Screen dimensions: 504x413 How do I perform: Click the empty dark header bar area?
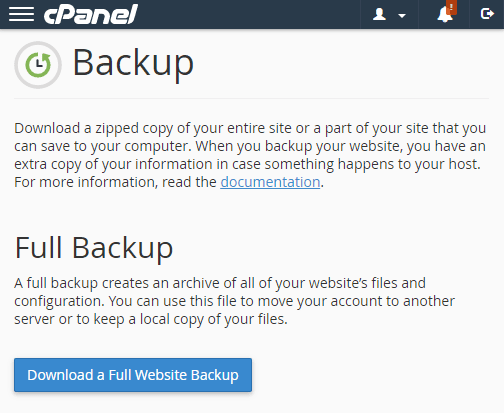click(249, 14)
